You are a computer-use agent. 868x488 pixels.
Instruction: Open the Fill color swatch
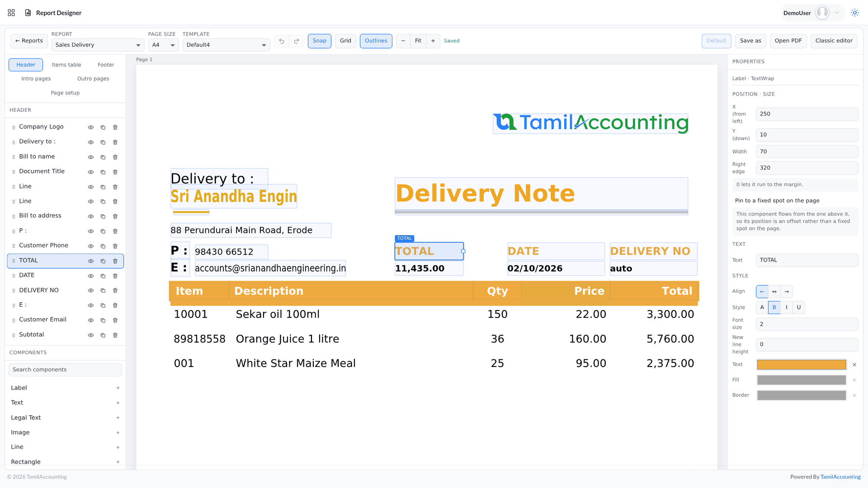click(x=802, y=380)
